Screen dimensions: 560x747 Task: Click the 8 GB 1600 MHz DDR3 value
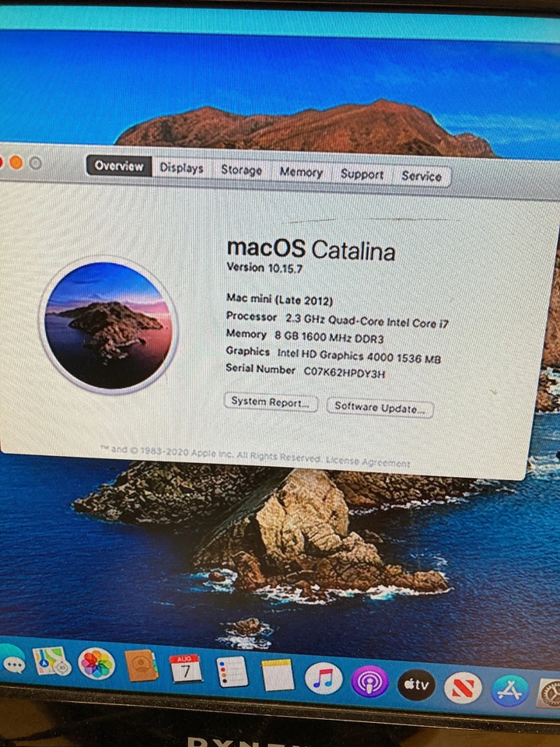pyautogui.click(x=329, y=337)
